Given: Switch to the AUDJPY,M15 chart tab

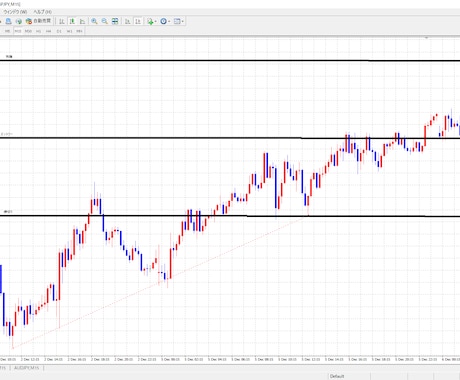Looking at the screenshot, I should point(27,368).
